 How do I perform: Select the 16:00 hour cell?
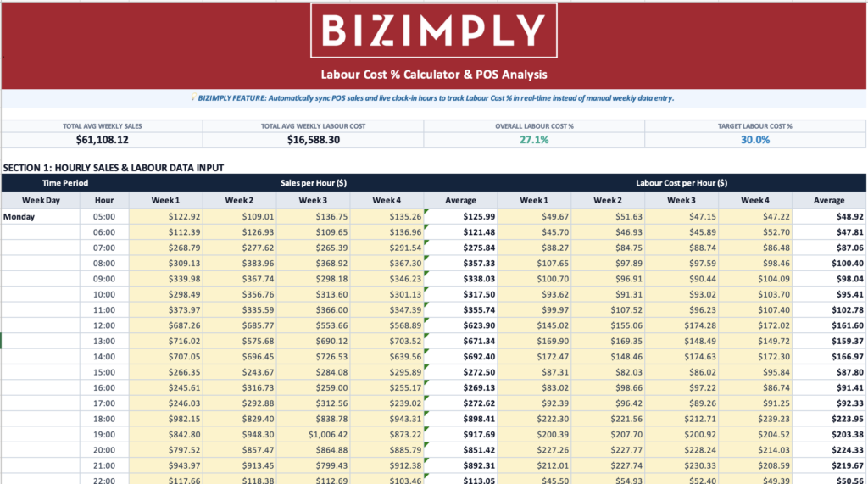[x=104, y=387]
